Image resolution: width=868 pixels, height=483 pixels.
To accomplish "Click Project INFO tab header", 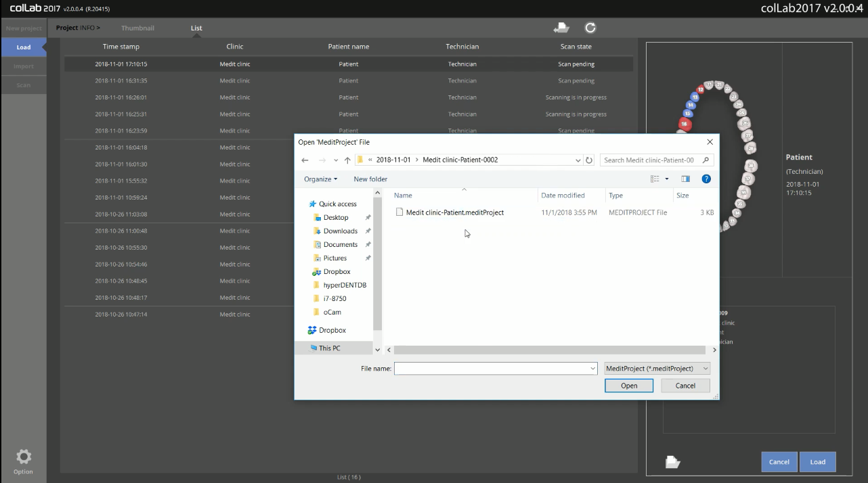I will click(x=78, y=28).
